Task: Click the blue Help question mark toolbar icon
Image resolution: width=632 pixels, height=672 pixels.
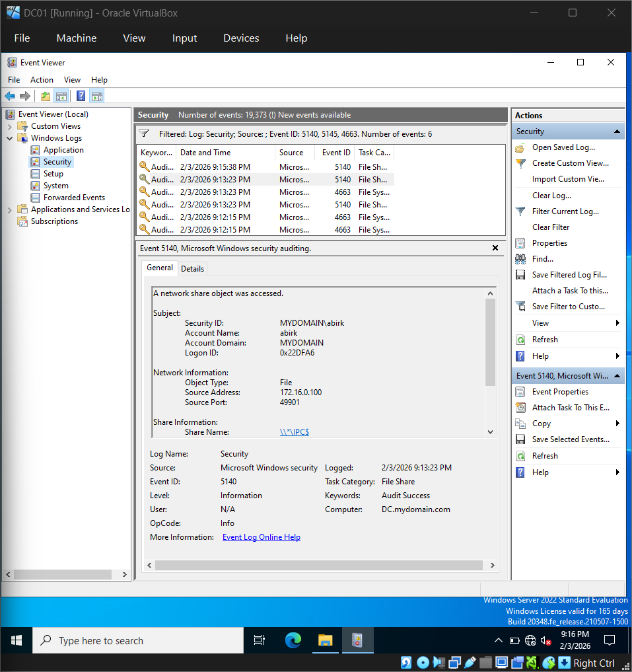Action: coord(81,96)
